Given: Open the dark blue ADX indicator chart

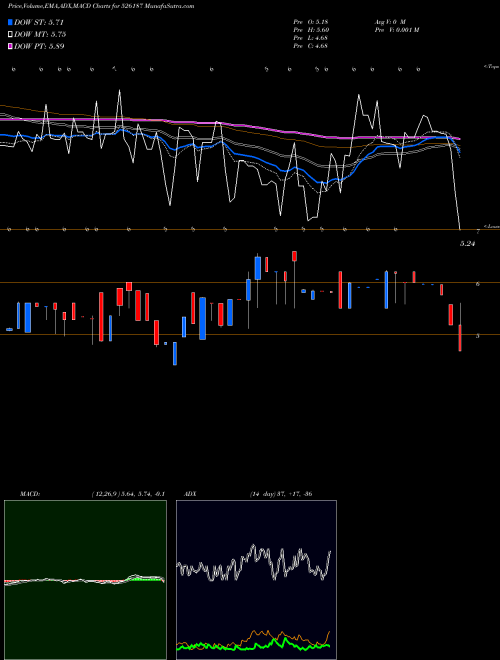Looking at the screenshot, I should coord(256,580).
